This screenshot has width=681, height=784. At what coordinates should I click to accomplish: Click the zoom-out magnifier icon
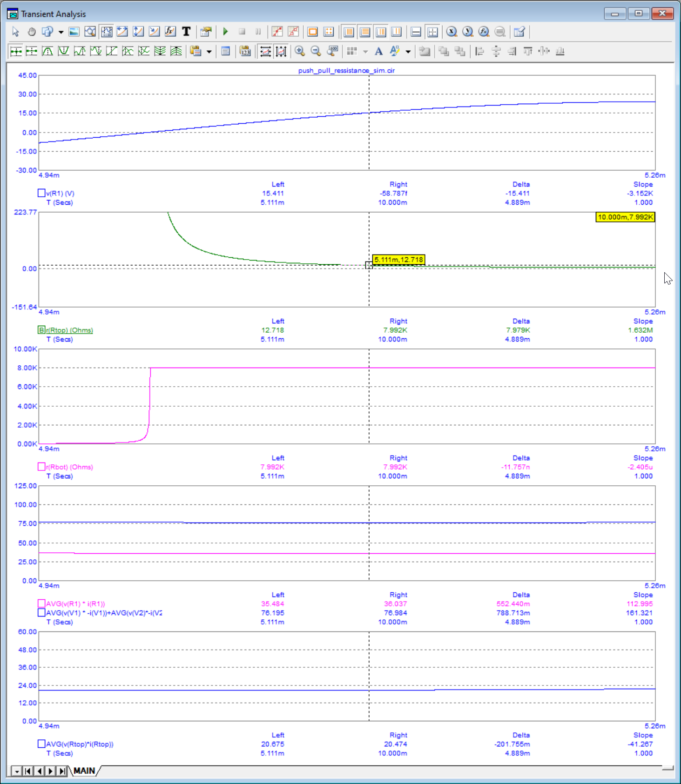316,51
